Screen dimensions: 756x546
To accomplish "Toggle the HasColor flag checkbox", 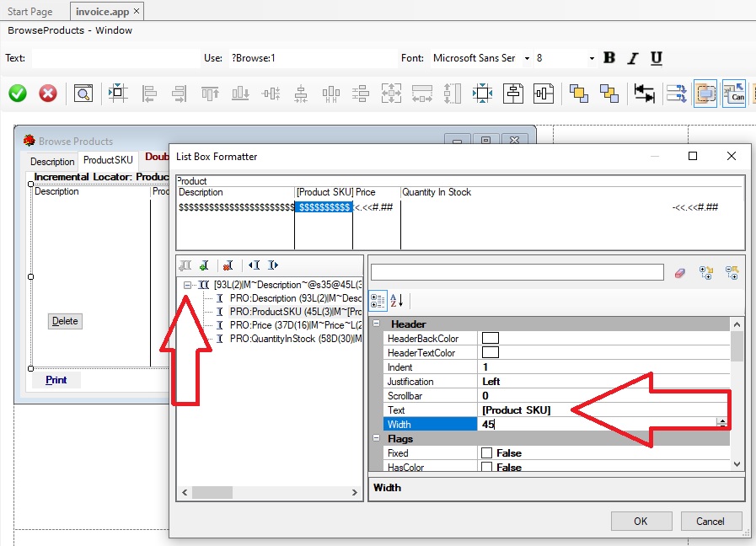I will click(486, 467).
